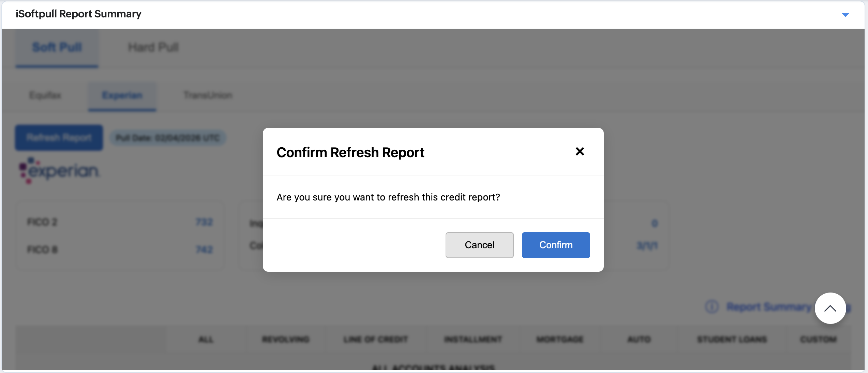Screen dimensions: 868x373
Task: Open the Report Summary link
Action: [769, 307]
